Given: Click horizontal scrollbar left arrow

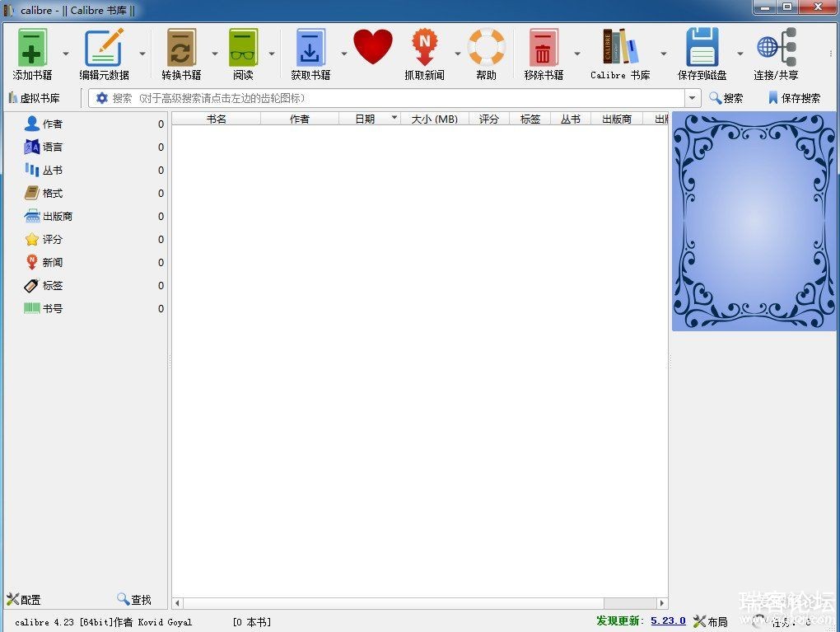Looking at the screenshot, I should point(177,603).
